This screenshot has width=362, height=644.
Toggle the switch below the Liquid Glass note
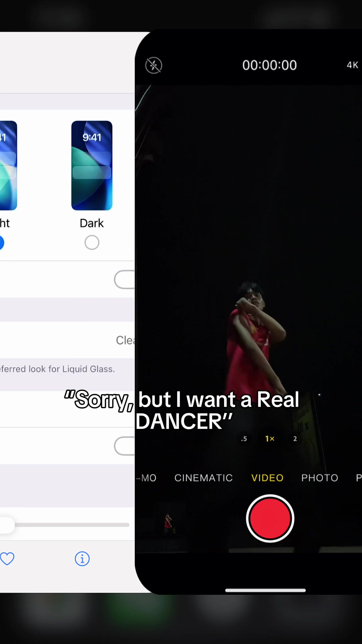124,446
